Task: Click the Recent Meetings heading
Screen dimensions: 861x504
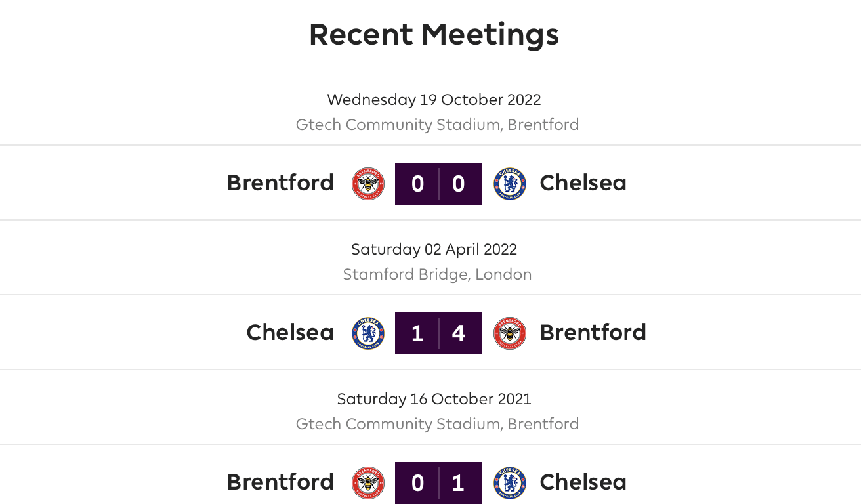Action: (x=434, y=34)
